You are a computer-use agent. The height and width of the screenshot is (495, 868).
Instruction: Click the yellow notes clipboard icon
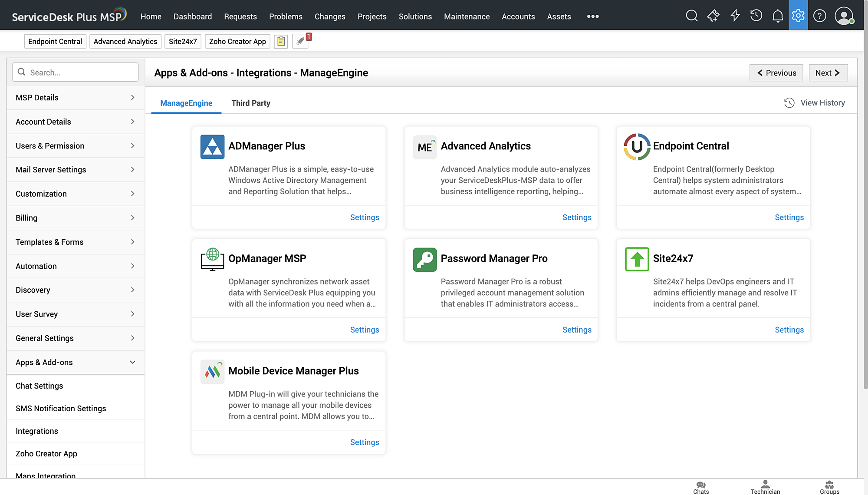click(281, 42)
